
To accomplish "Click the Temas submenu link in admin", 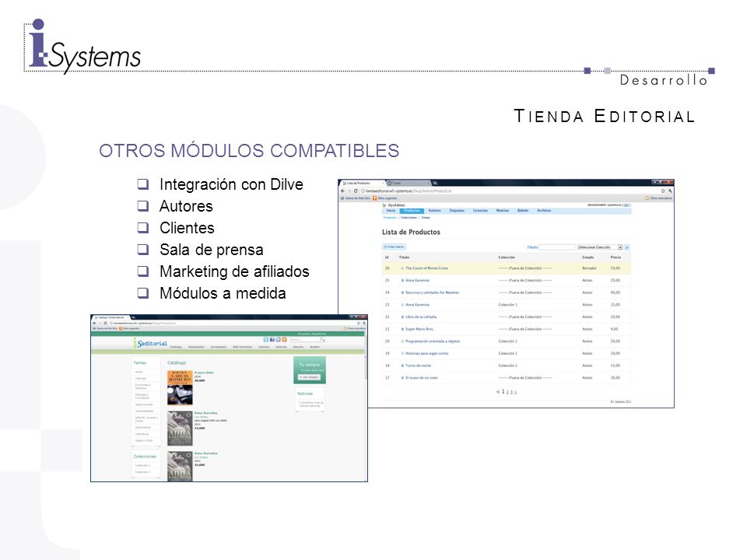I will pyautogui.click(x=426, y=218).
